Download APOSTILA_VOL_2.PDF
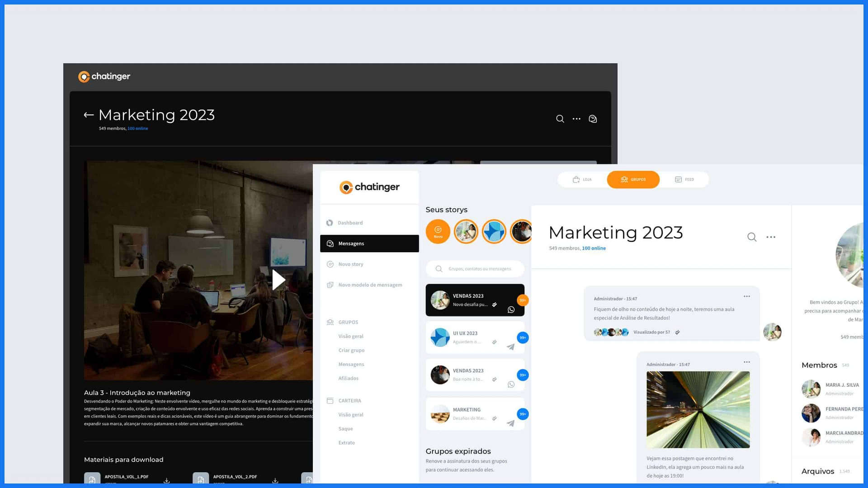Screen dimensions: 868x488 tap(275, 480)
